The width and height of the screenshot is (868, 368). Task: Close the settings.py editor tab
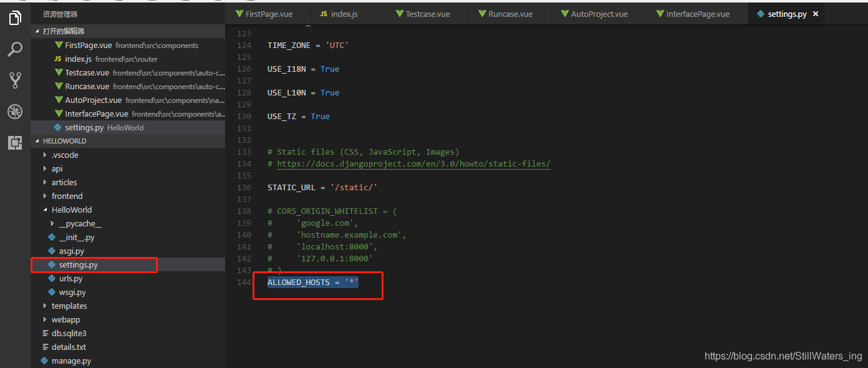pyautogui.click(x=816, y=14)
